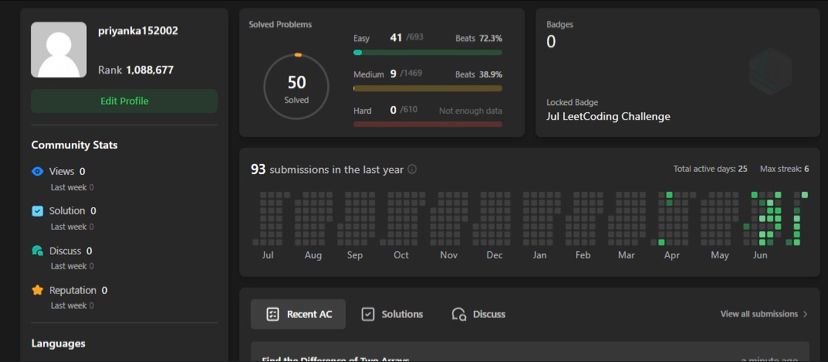Click the Solutions tab checkmark icon
The width and height of the screenshot is (828, 362).
click(x=368, y=315)
